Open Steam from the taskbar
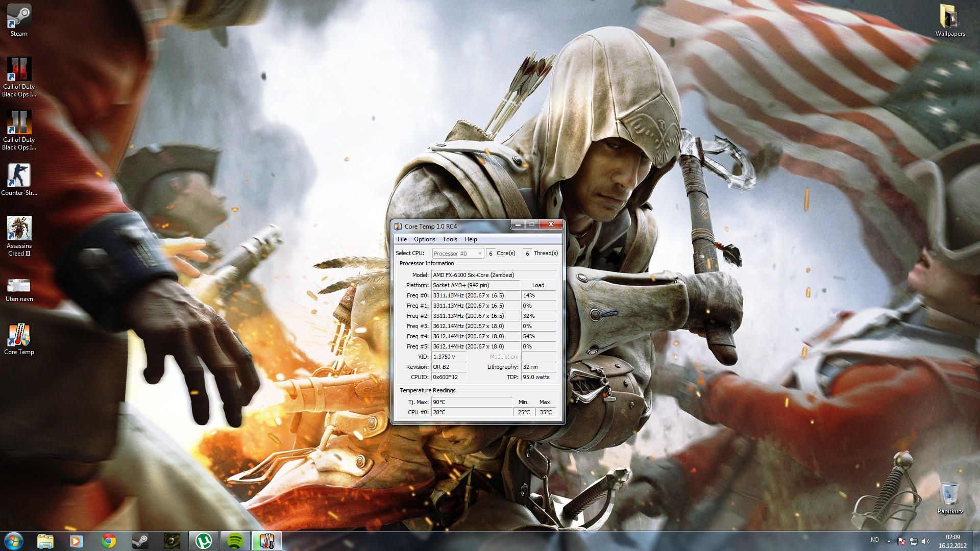 (140, 541)
